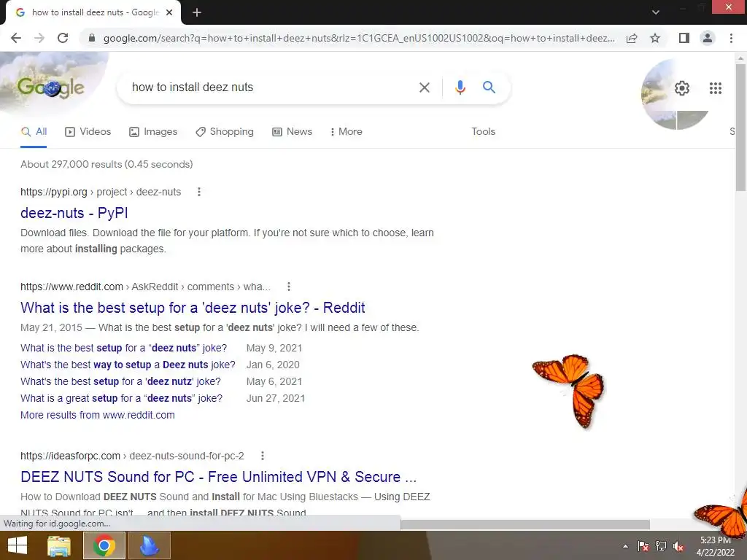Click the URL address bar
This screenshot has height=560, width=747.
tap(359, 38)
